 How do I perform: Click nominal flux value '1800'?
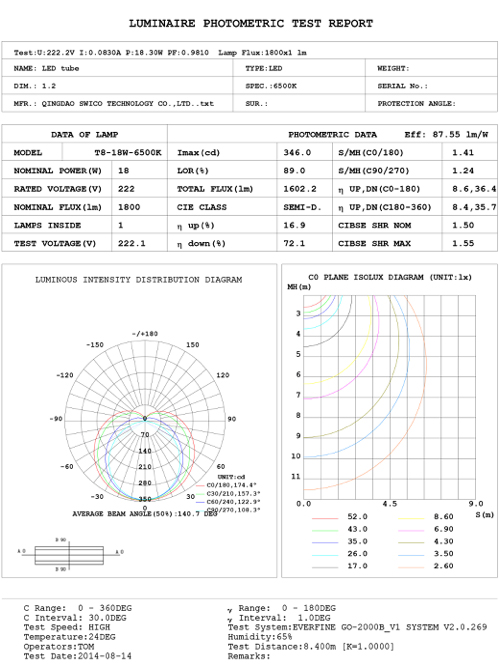(129, 207)
